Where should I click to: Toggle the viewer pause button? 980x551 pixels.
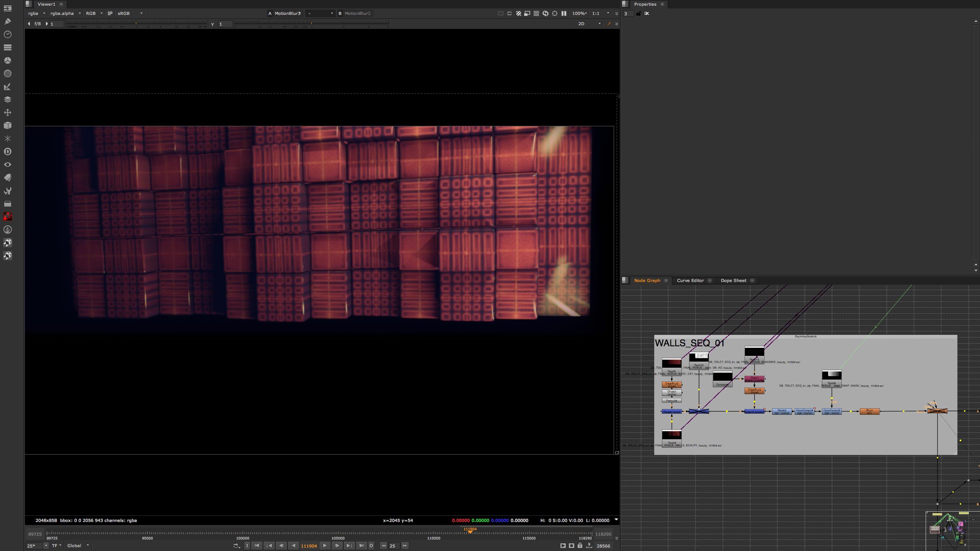pos(564,13)
